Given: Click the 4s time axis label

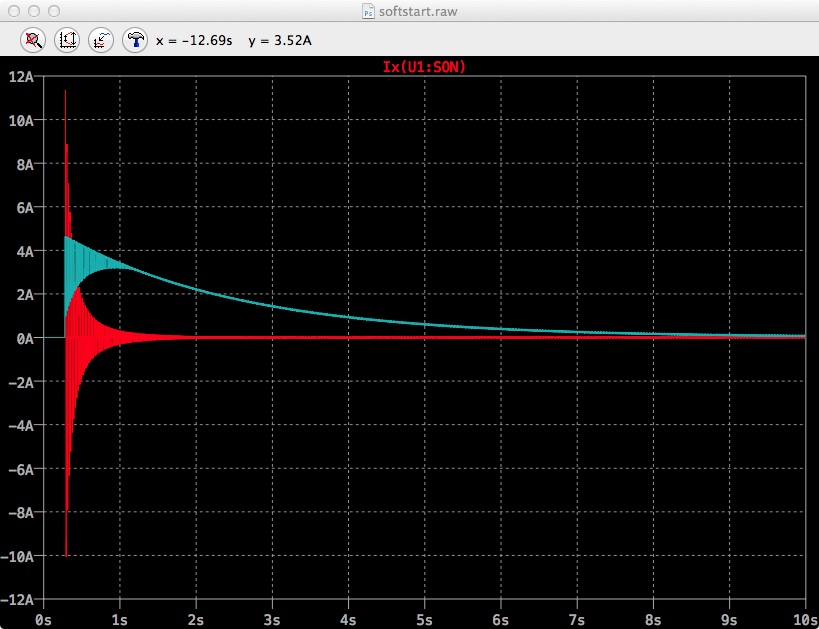Looking at the screenshot, I should 348,620.
